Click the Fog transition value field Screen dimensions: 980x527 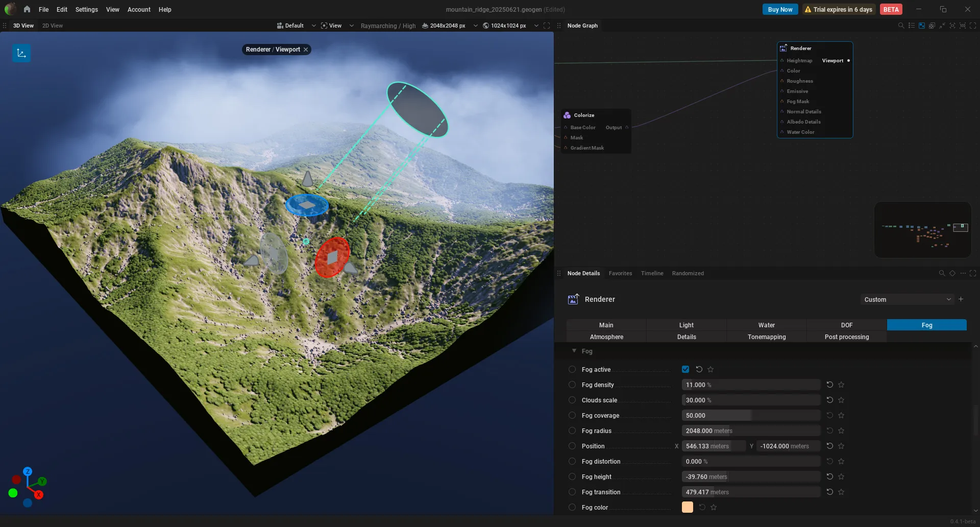point(751,492)
